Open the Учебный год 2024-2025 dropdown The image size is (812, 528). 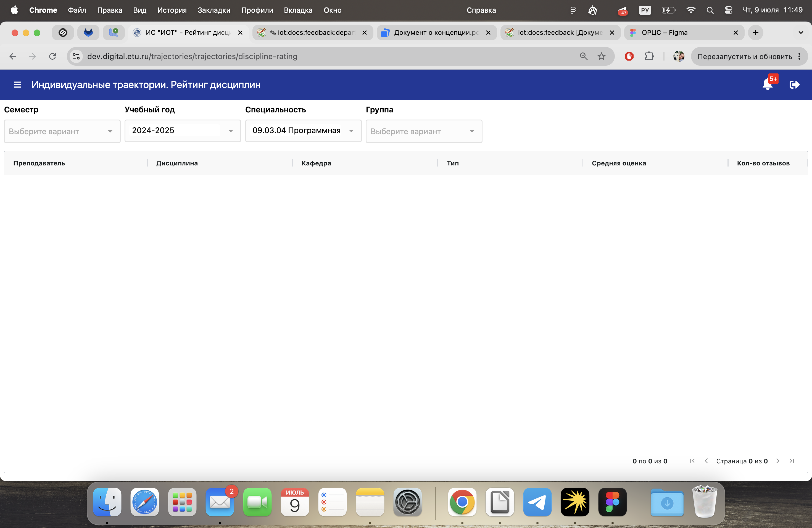pyautogui.click(x=183, y=131)
